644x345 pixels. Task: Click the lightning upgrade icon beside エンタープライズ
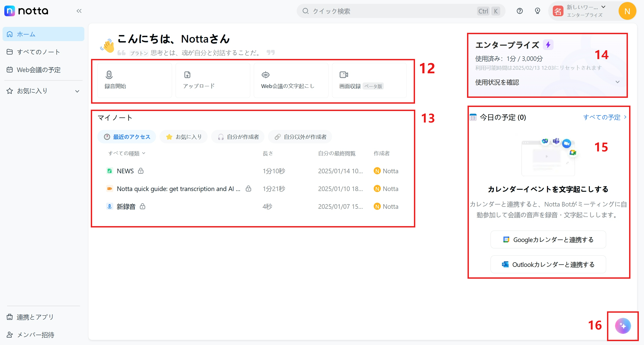548,45
